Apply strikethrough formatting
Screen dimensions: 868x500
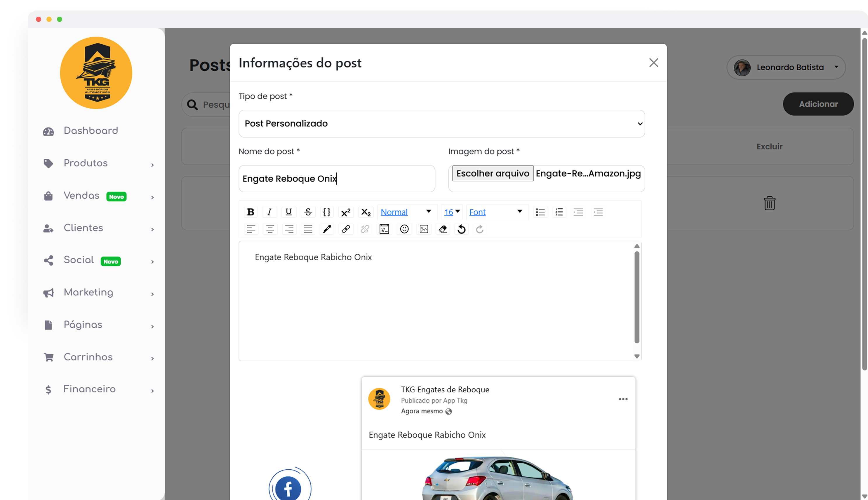point(308,212)
